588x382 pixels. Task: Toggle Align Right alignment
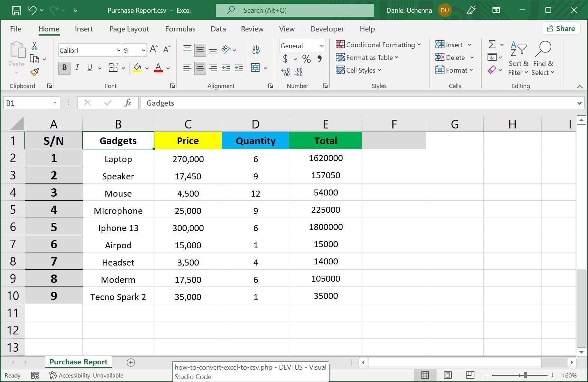tap(213, 68)
